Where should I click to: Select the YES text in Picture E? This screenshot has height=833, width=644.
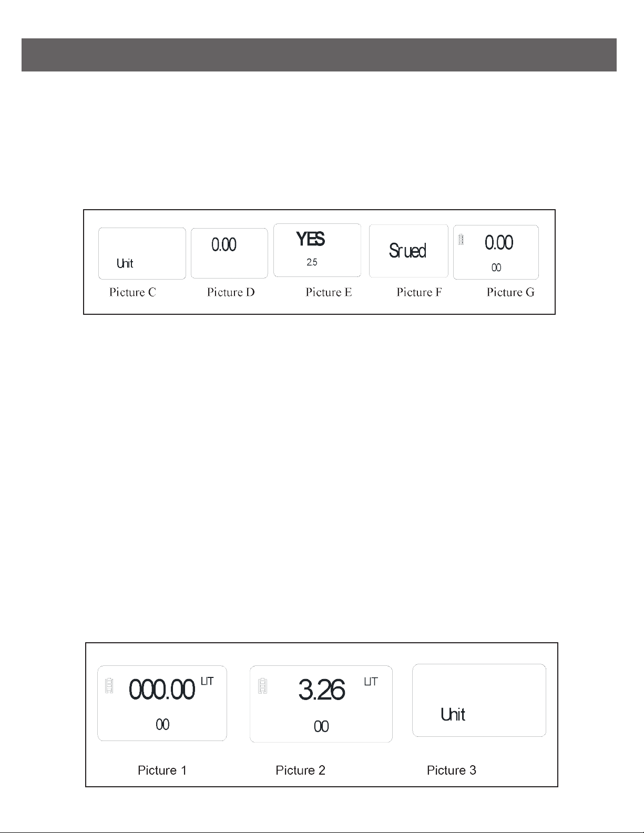(x=310, y=239)
